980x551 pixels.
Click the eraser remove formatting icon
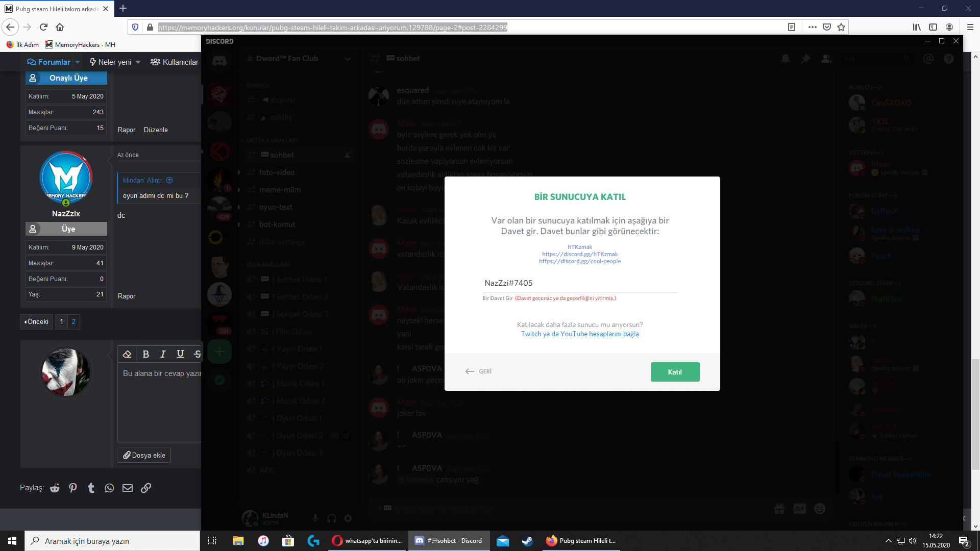127,354
